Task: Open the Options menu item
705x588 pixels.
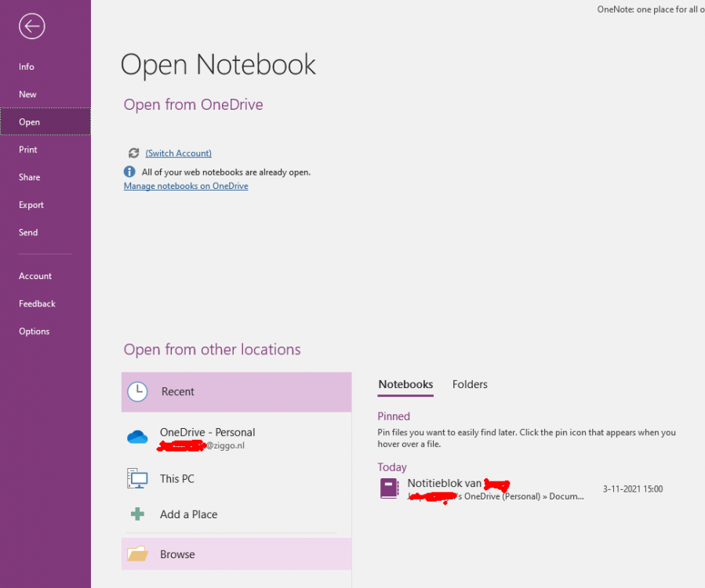Action: click(34, 331)
